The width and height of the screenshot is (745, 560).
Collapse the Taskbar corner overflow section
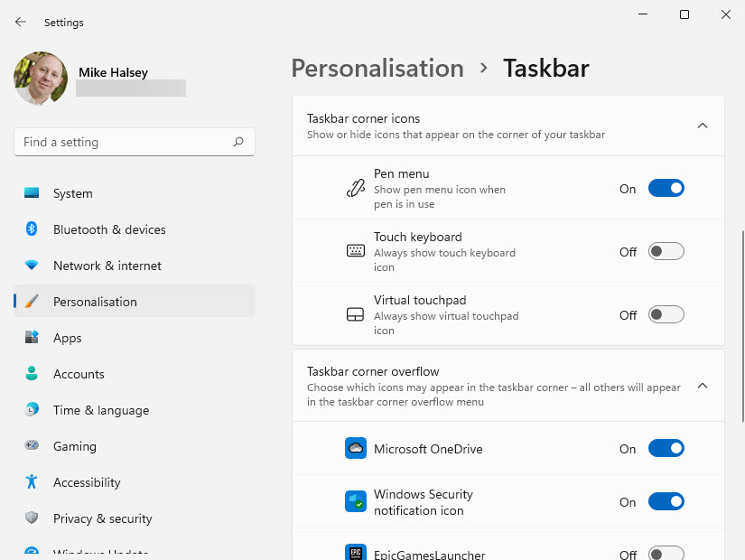pyautogui.click(x=703, y=386)
